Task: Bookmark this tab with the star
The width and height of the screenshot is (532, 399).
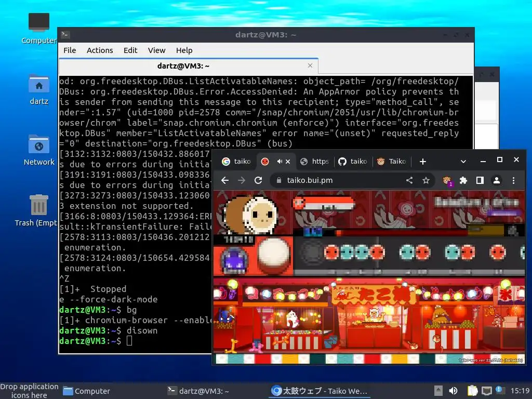Action: click(426, 180)
